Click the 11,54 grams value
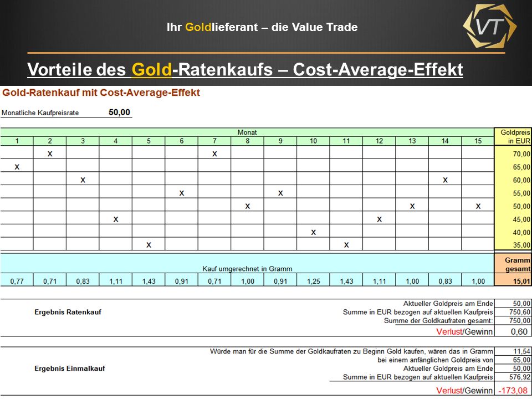Viewport: 532px width, 399px height. point(513,351)
